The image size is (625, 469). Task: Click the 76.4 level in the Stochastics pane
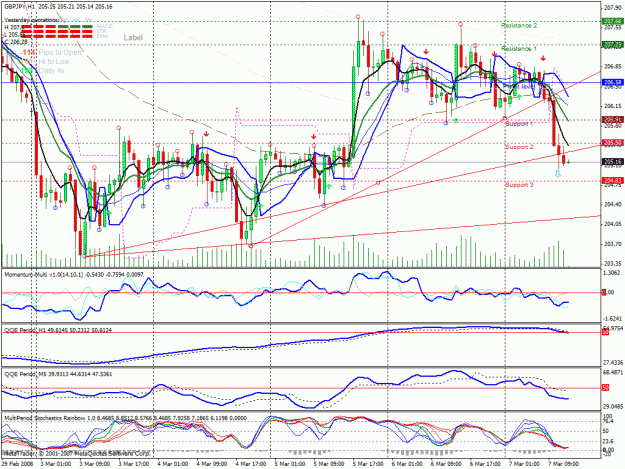point(608,421)
